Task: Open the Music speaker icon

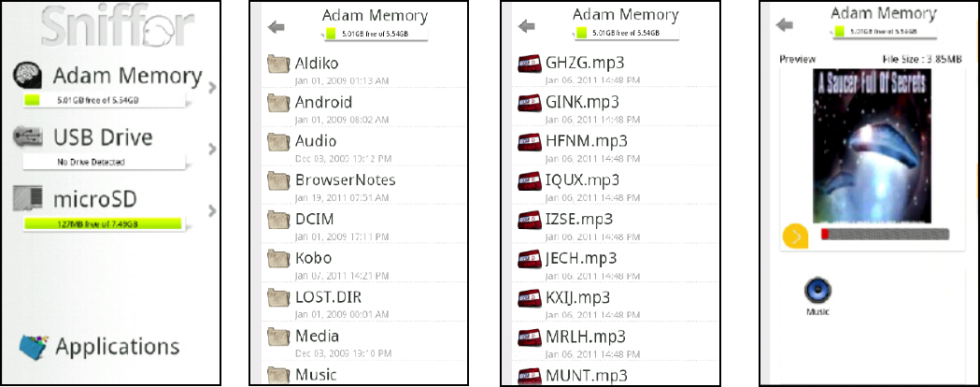Action: (x=818, y=290)
